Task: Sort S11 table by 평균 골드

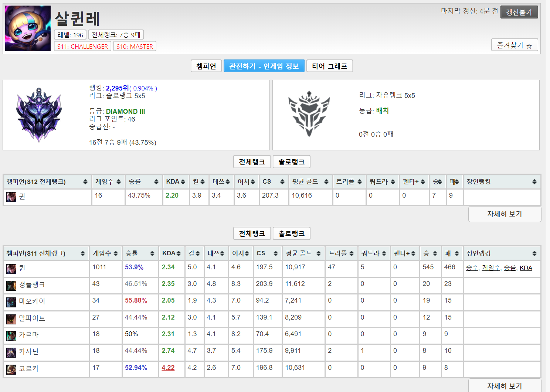Action: point(303,253)
